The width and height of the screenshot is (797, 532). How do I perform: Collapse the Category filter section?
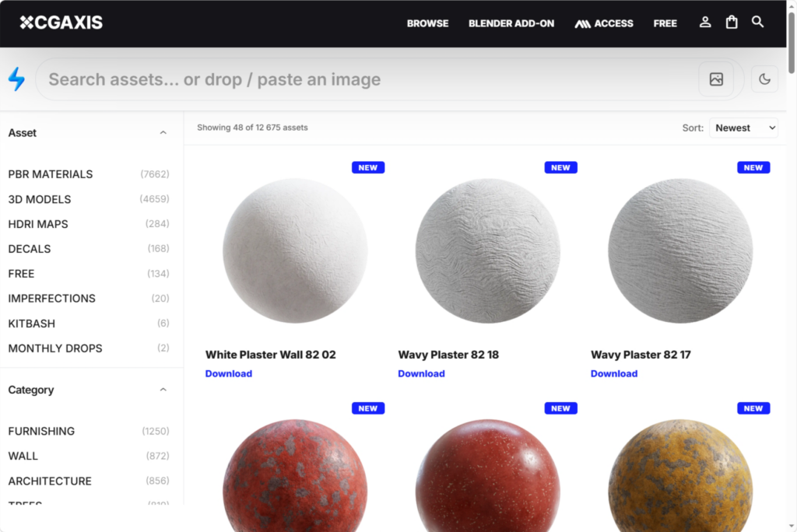[x=163, y=390]
